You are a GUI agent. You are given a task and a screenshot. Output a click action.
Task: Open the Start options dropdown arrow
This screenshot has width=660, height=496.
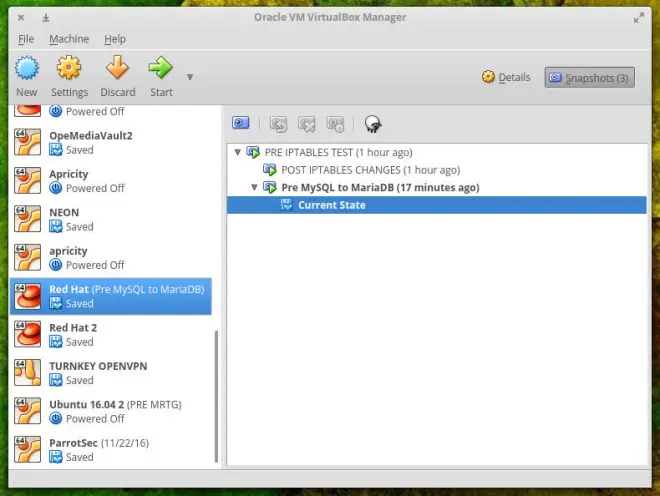[x=190, y=77]
